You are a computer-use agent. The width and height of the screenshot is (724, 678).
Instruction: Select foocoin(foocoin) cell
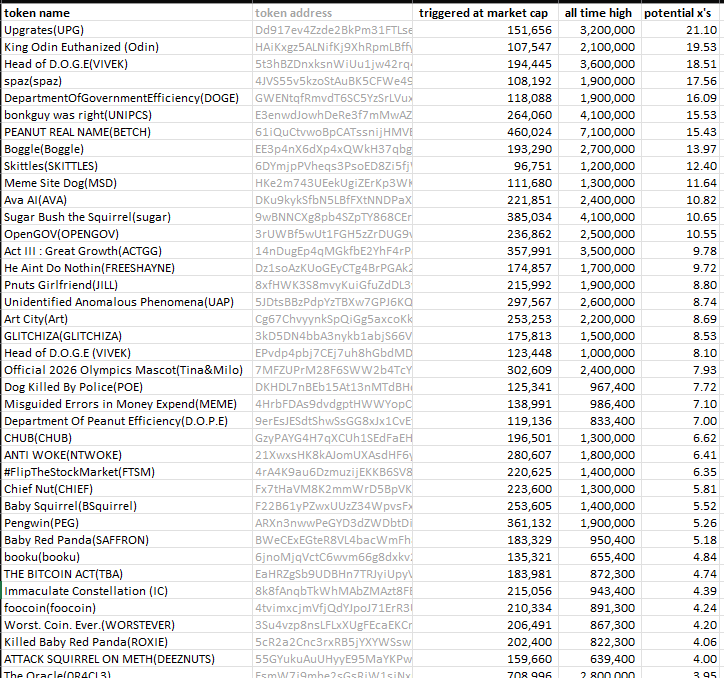coord(127,608)
